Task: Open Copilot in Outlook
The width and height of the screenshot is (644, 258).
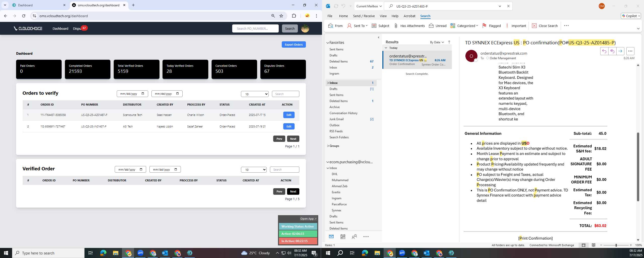Action: point(631,16)
